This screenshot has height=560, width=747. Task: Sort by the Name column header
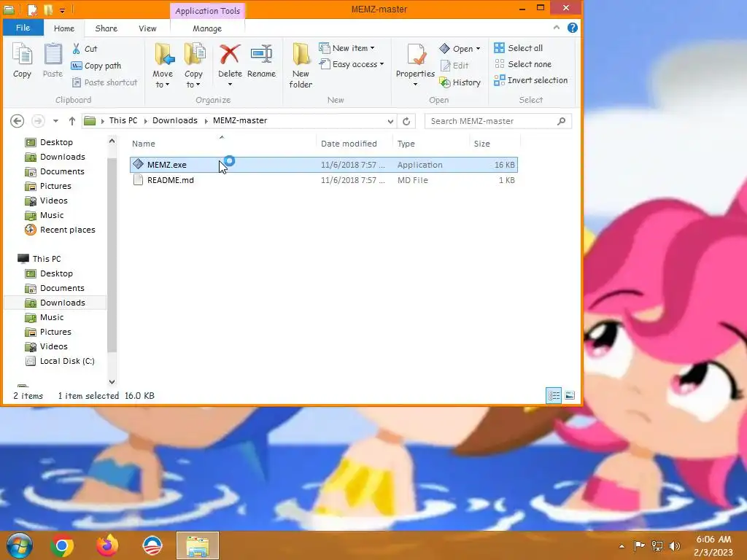[x=144, y=144]
